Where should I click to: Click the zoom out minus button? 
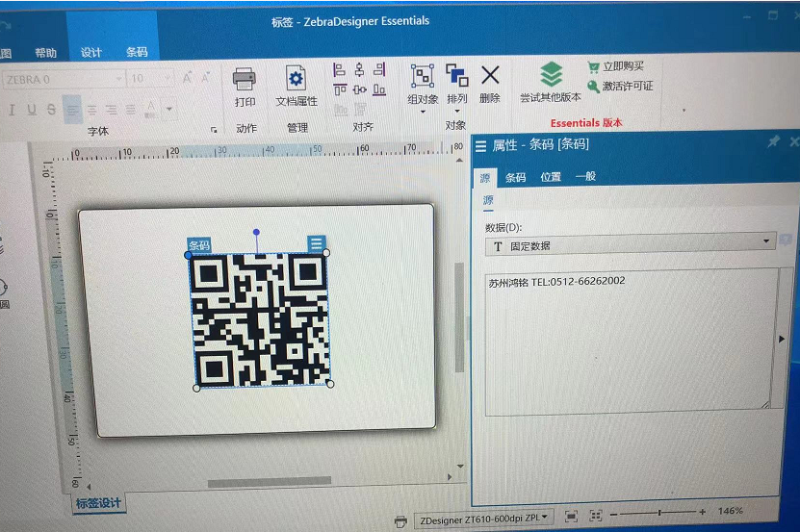click(x=614, y=514)
